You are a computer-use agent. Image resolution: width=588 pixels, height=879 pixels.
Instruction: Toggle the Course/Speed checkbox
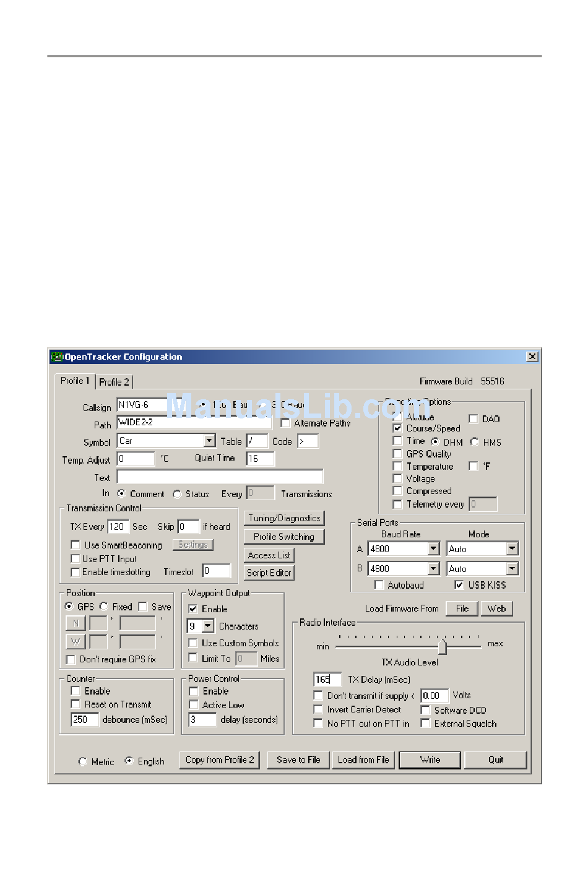coord(397,428)
